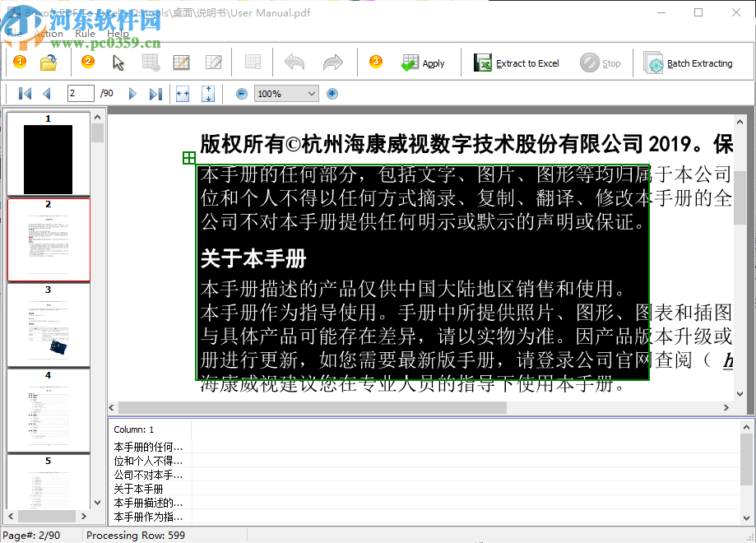Start Batch Extracting

click(x=691, y=62)
